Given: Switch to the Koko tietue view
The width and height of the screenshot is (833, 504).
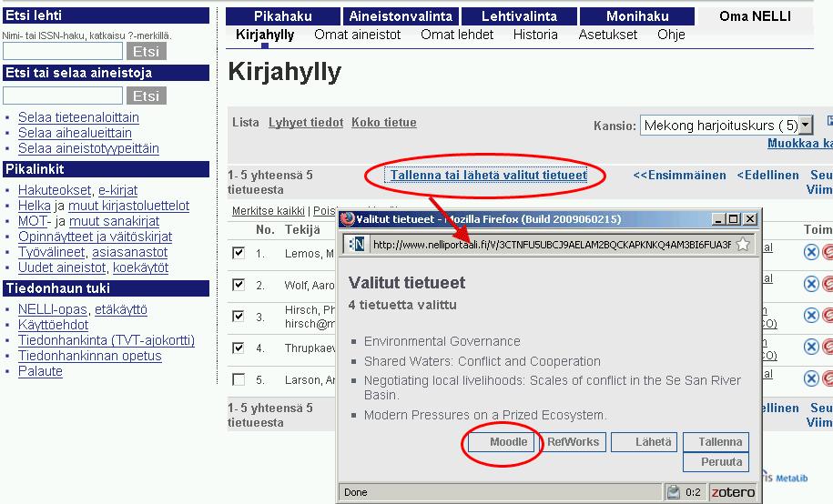Looking at the screenshot, I should (384, 122).
